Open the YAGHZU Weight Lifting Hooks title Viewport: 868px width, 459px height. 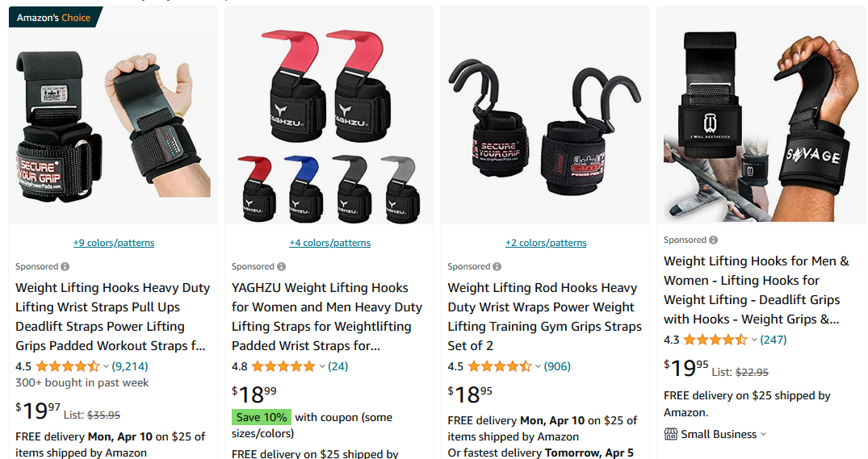click(326, 317)
